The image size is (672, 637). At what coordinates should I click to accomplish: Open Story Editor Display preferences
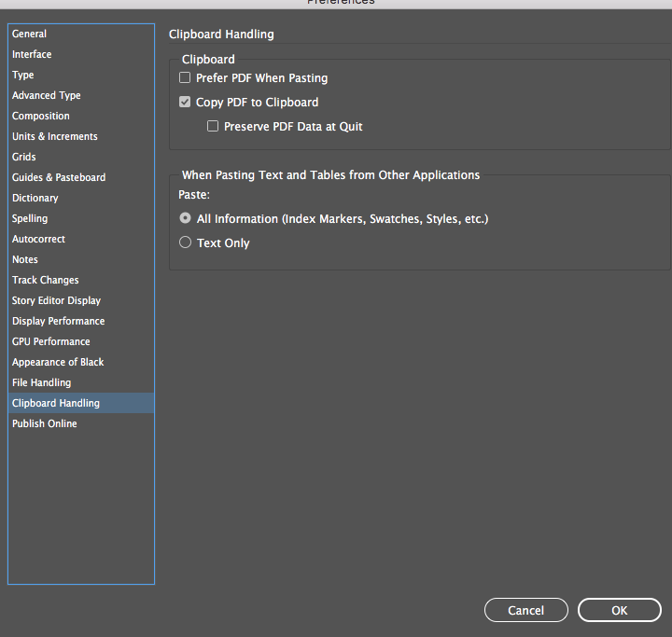(x=56, y=300)
